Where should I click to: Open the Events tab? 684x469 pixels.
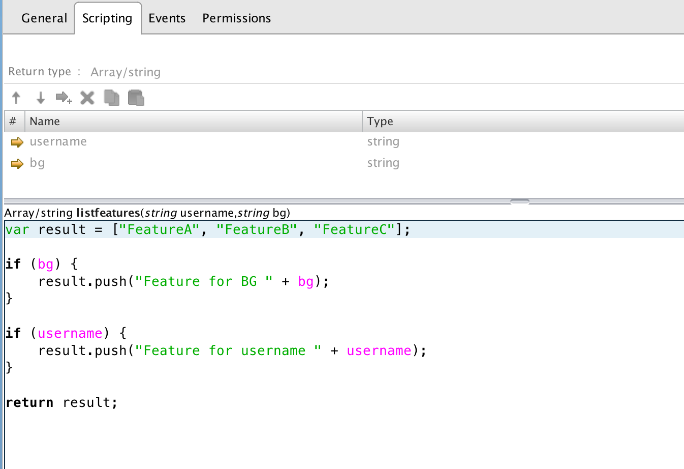[x=167, y=18]
